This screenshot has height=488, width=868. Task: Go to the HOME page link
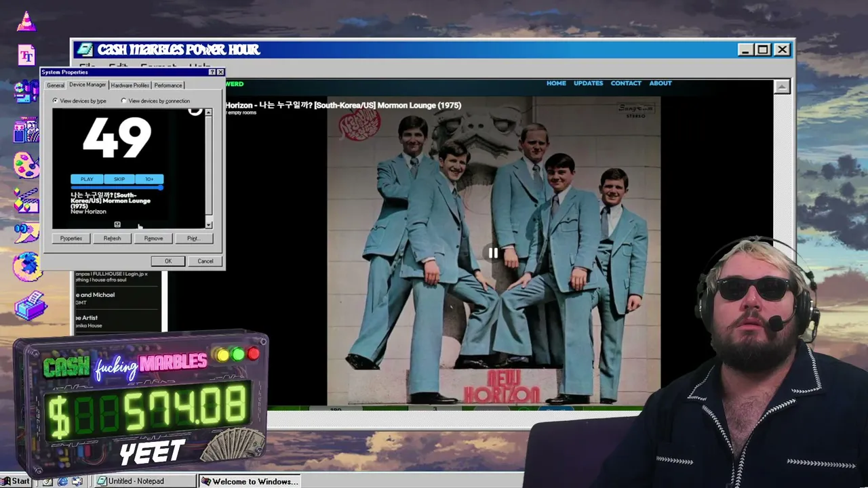point(556,83)
